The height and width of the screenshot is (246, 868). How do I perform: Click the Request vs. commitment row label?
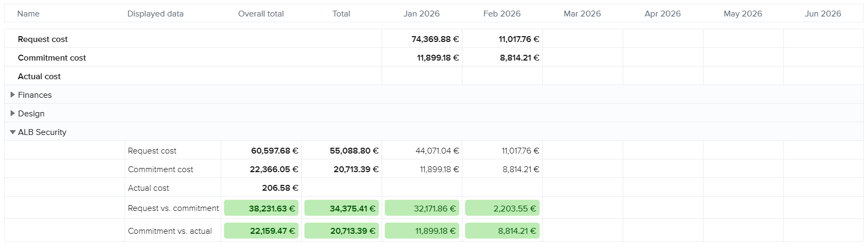(173, 208)
